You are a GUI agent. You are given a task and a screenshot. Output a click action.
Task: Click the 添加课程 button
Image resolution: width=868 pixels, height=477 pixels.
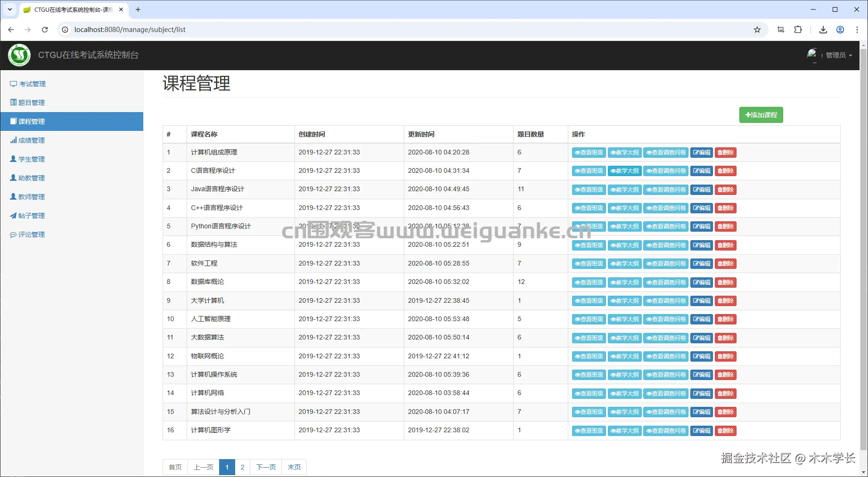pyautogui.click(x=761, y=115)
